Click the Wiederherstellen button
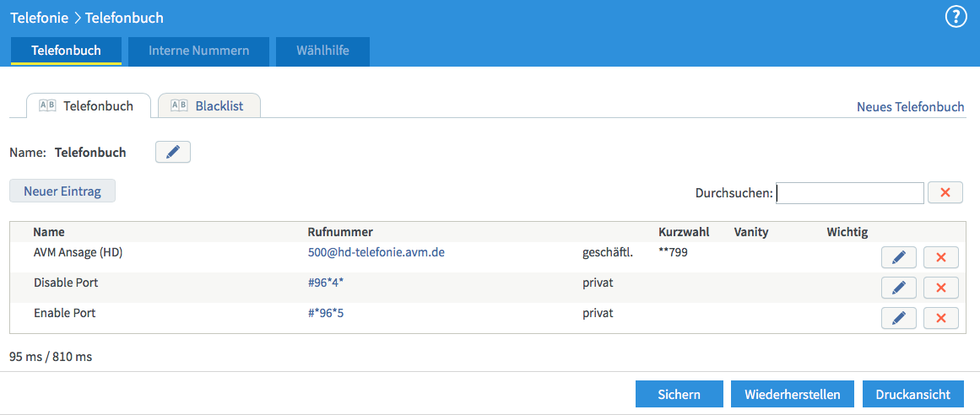Viewport: 980px width, 415px height. point(792,394)
